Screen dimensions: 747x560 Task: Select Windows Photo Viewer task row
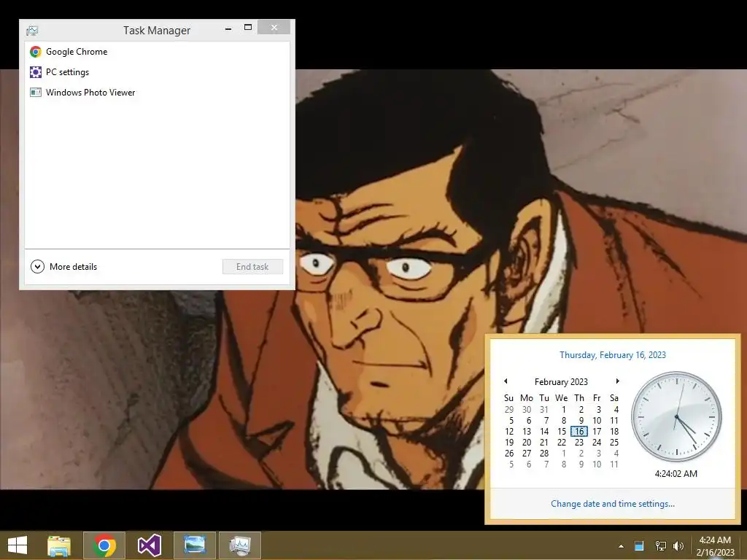click(x=157, y=93)
